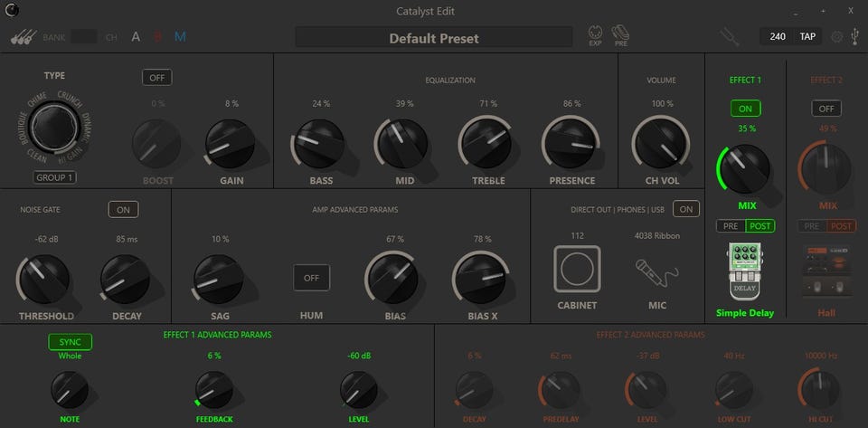The width and height of the screenshot is (868, 428).
Task: Set Effect 1 routing to POST
Action: point(760,226)
